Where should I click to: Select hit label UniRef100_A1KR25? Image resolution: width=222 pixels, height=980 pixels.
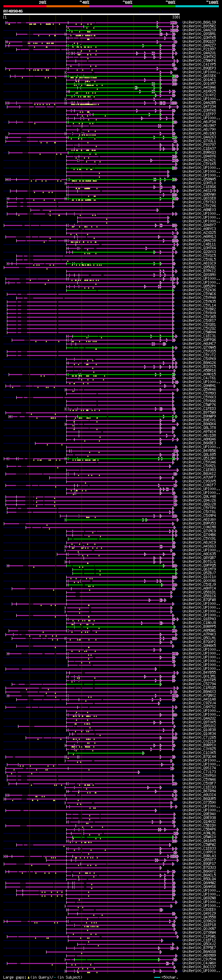[x=199, y=91]
